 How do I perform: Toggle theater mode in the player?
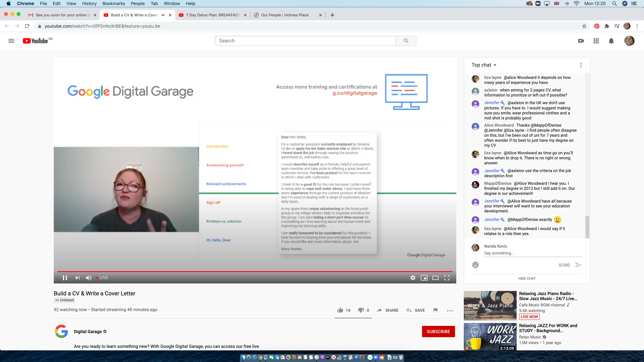(x=435, y=278)
